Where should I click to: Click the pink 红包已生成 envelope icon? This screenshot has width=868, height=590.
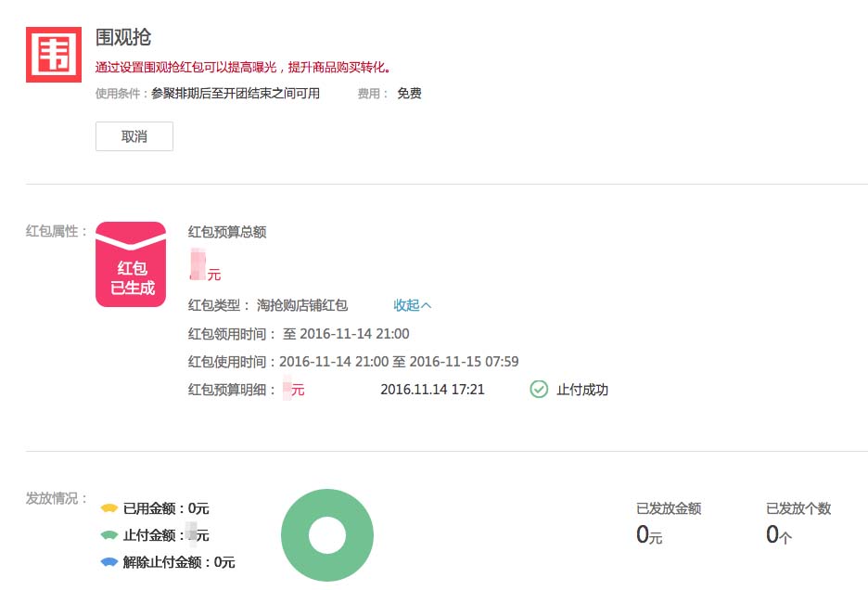131,264
